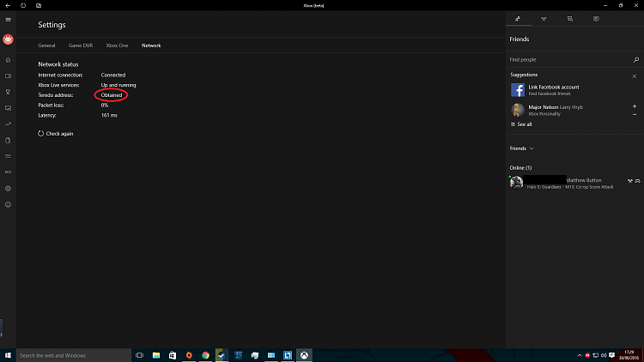Show hidden system tray icons chevron

point(579,355)
